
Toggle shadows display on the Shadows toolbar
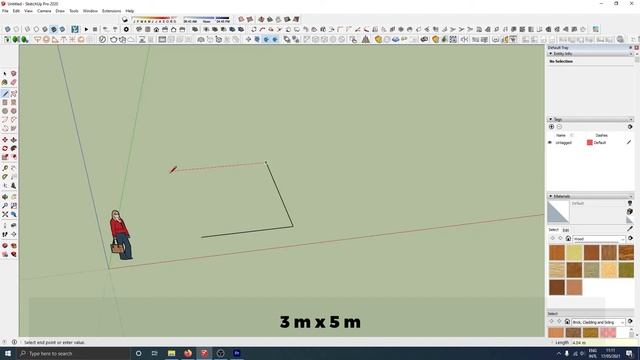125,20
